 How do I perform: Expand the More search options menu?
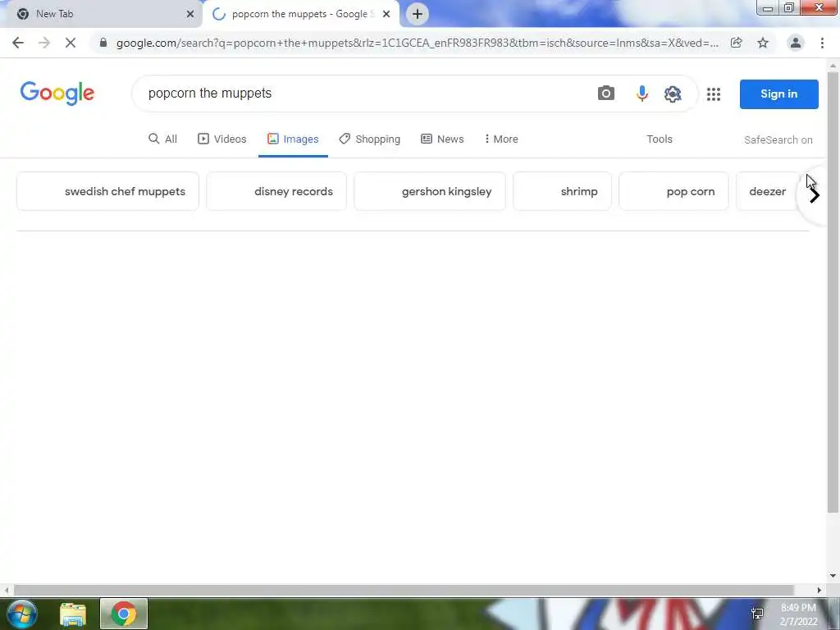pyautogui.click(x=501, y=139)
